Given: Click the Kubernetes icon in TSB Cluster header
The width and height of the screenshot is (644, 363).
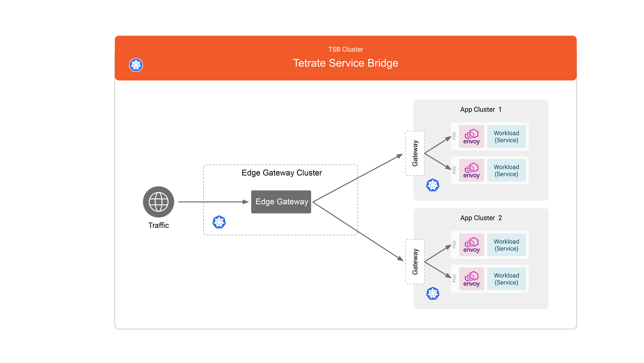Looking at the screenshot, I should (x=136, y=65).
